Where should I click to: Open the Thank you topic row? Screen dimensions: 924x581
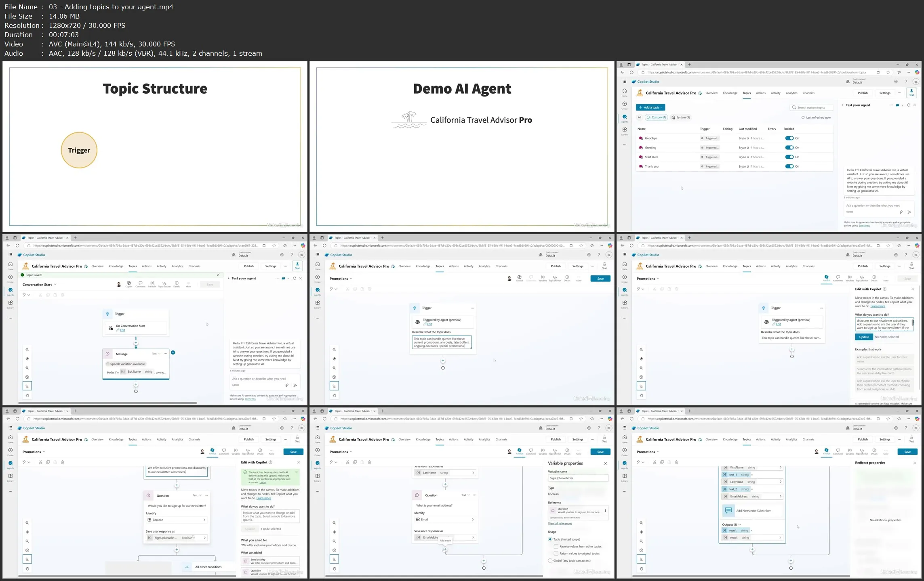[734, 166]
